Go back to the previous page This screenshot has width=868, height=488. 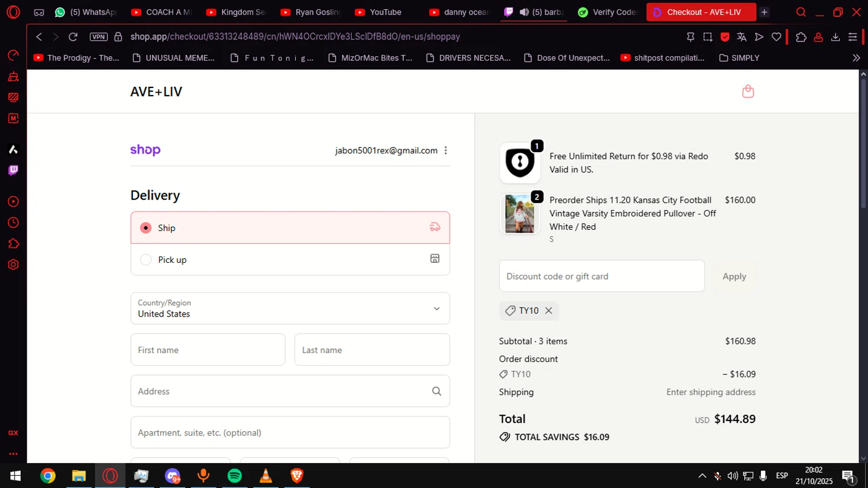(x=39, y=36)
